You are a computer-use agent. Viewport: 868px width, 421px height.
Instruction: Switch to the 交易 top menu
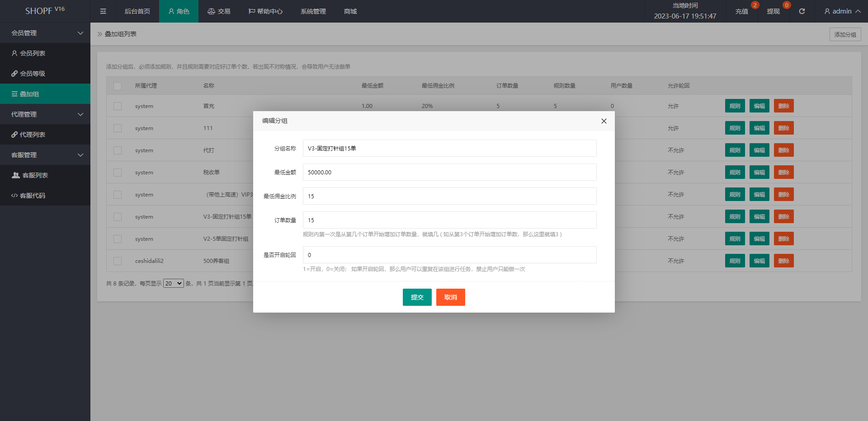219,11
